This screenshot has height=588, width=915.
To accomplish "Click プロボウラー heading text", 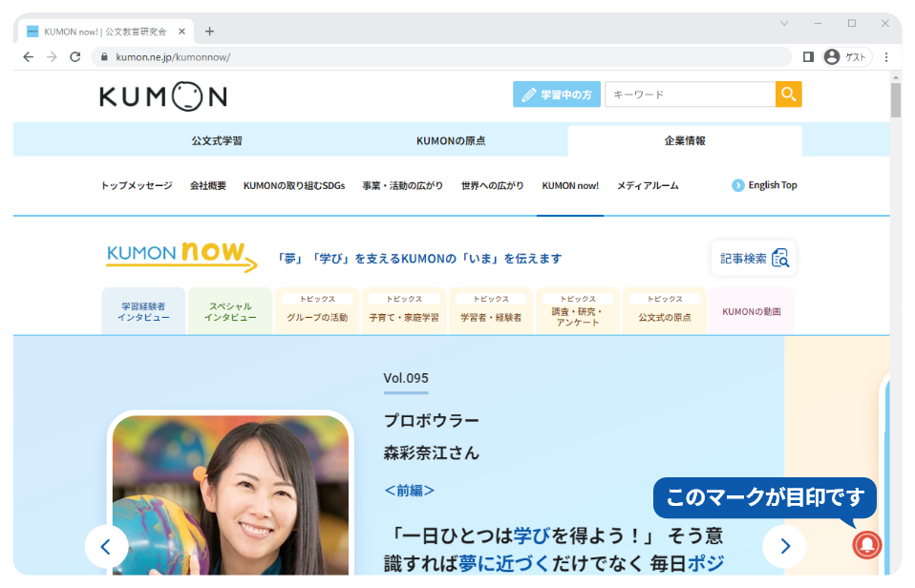I will click(x=432, y=420).
